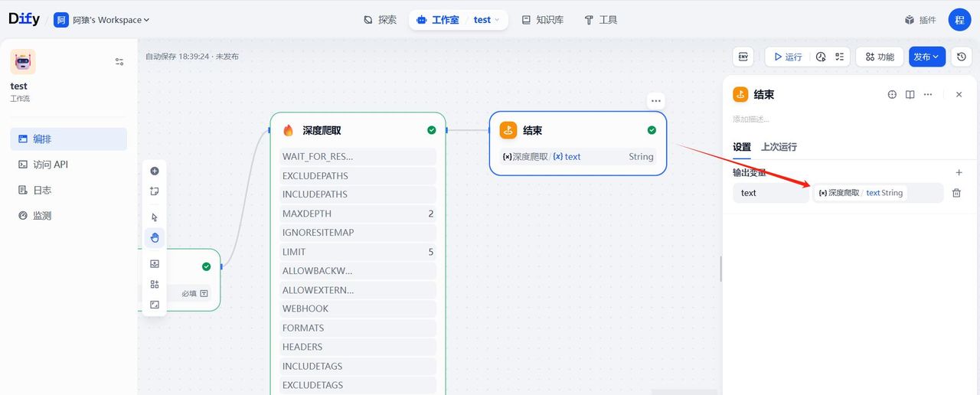
Task: Click the add node plus icon
Action: coord(155,171)
